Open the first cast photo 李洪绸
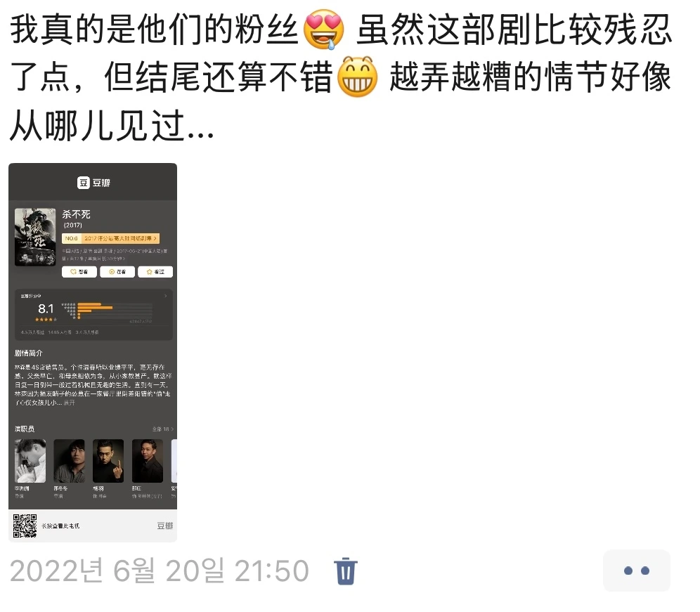Viewport: 700px width, 612px height. point(30,461)
